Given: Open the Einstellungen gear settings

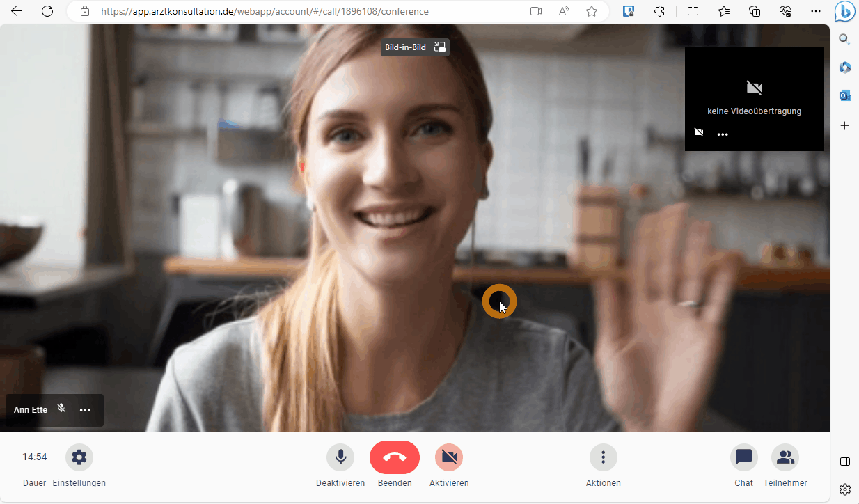Looking at the screenshot, I should tap(79, 457).
